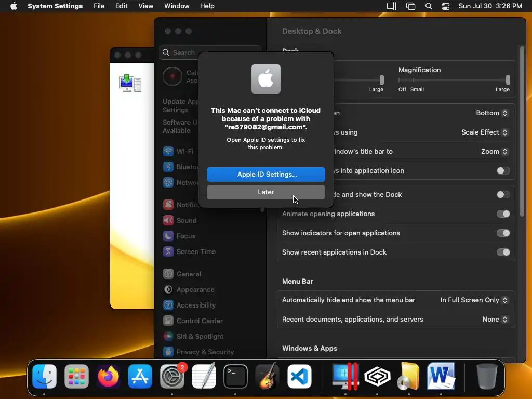Click the Apple menu logo
This screenshot has width=532, height=399.
pos(14,6)
